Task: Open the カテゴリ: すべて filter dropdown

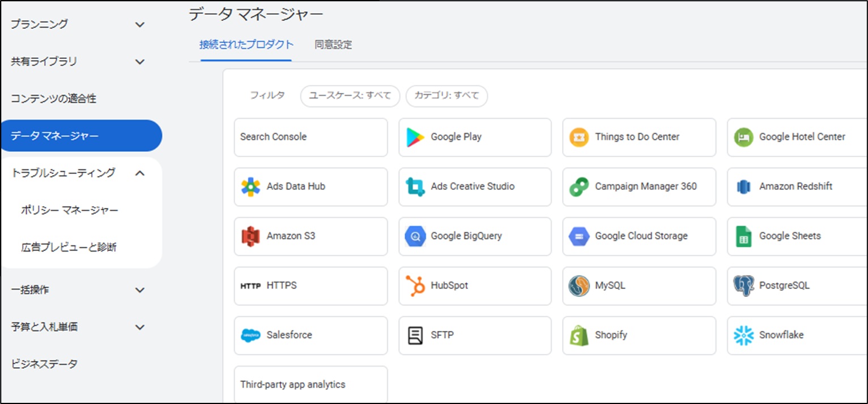Action: (x=446, y=96)
